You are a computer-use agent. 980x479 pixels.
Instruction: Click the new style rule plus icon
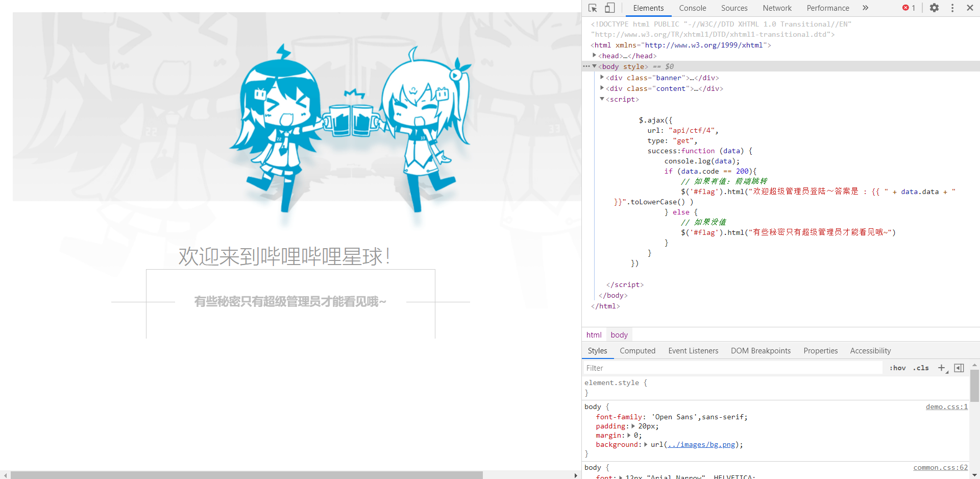(942, 368)
